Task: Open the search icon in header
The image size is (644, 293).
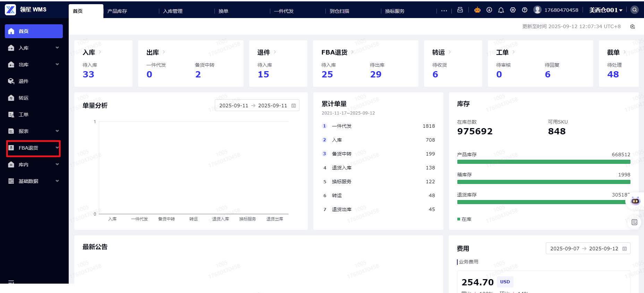Action: (635, 10)
